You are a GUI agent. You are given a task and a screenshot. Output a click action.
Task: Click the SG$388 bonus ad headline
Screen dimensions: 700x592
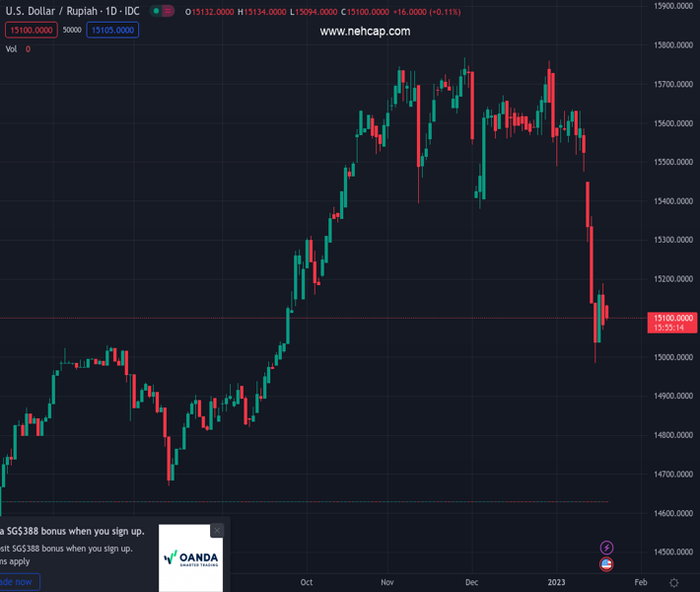[x=72, y=532]
